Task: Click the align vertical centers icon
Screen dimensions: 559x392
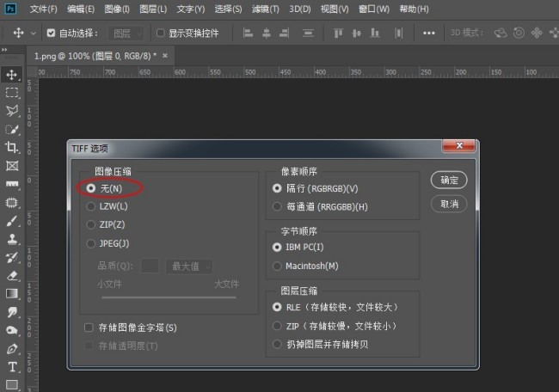Action: click(357, 34)
